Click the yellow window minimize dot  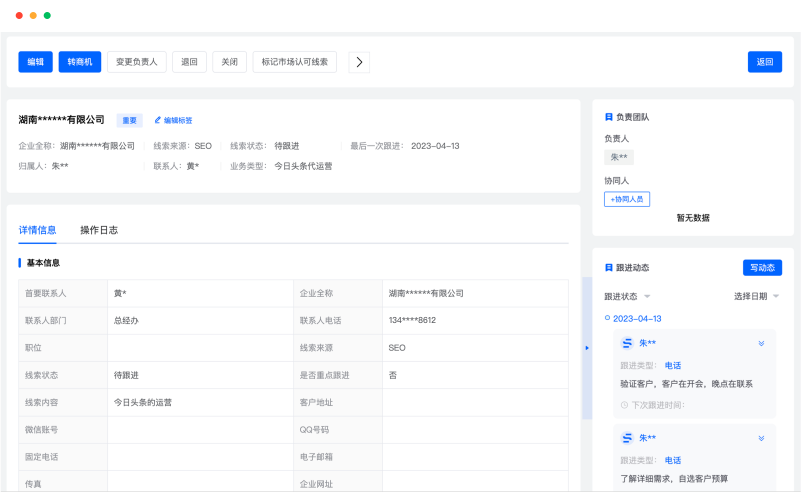click(33, 15)
